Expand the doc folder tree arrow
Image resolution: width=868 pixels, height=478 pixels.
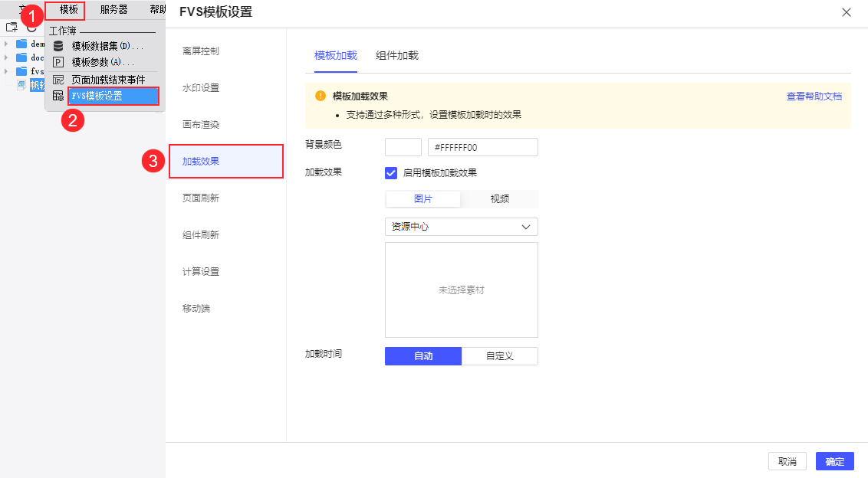(6, 57)
